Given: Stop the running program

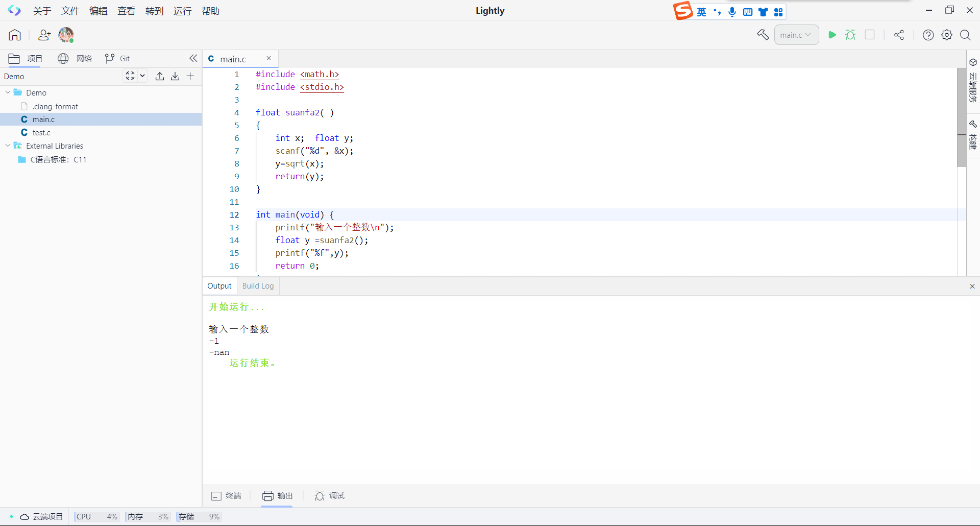Looking at the screenshot, I should click(x=870, y=35).
